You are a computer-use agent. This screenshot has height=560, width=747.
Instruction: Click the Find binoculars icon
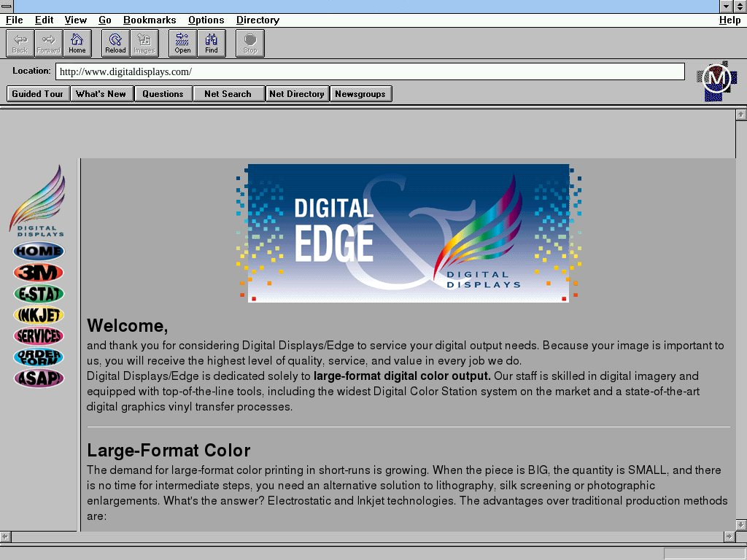tap(212, 43)
